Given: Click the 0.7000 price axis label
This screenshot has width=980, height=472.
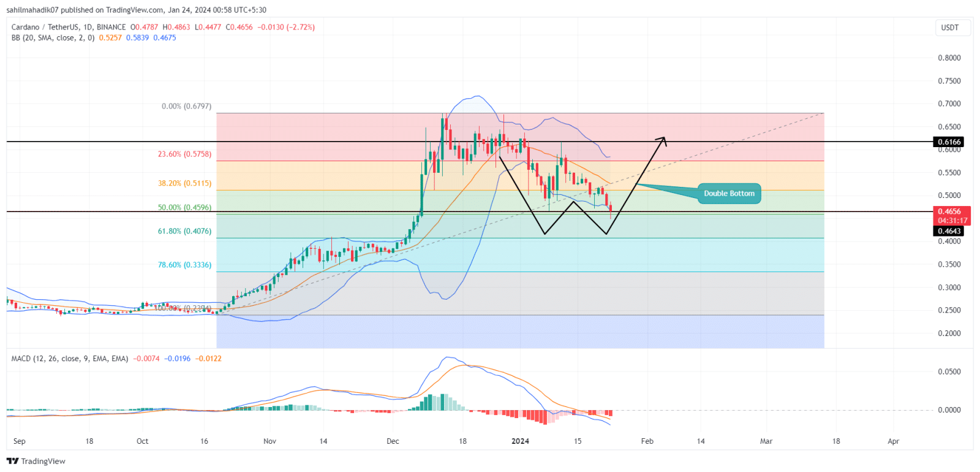Looking at the screenshot, I should click(x=949, y=104).
